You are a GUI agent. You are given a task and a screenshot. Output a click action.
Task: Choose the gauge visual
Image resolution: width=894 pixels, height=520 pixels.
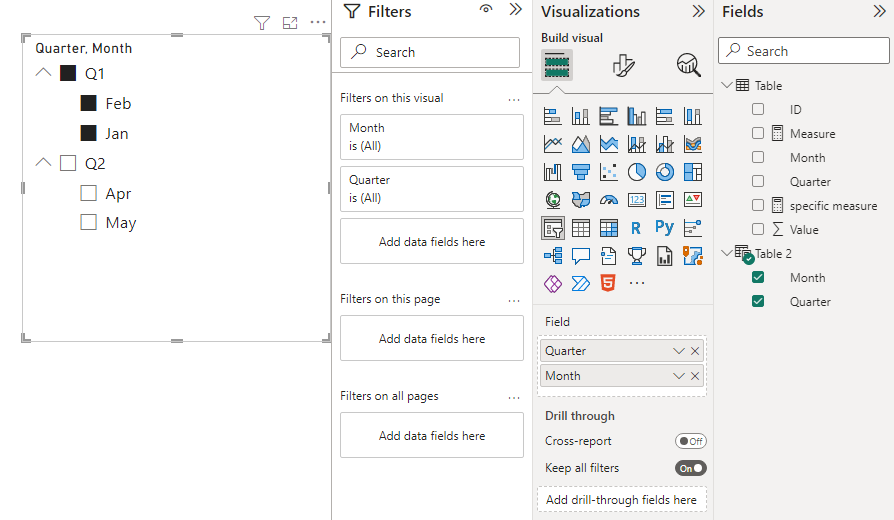[x=608, y=200]
